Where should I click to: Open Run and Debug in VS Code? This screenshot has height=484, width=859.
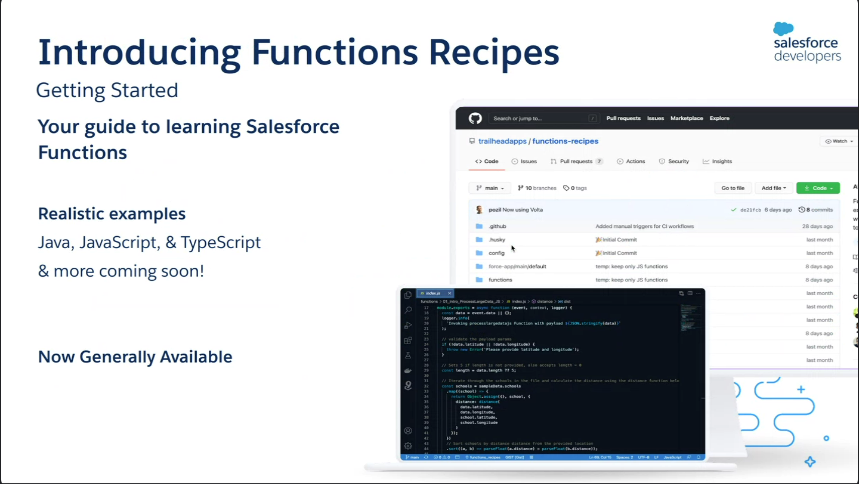point(408,326)
